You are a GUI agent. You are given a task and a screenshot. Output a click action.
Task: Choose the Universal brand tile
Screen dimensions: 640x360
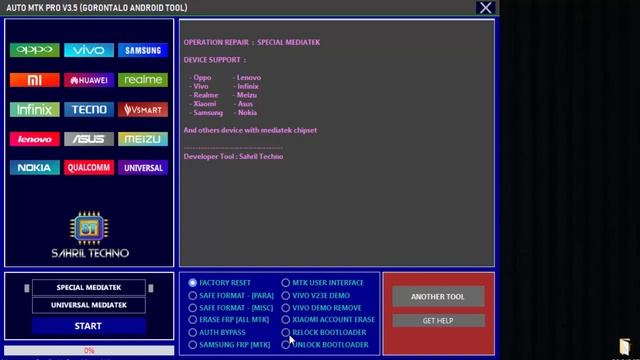click(x=143, y=168)
